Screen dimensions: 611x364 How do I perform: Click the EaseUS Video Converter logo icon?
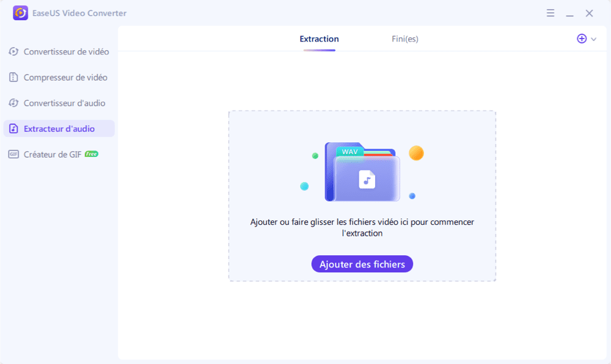coord(21,13)
